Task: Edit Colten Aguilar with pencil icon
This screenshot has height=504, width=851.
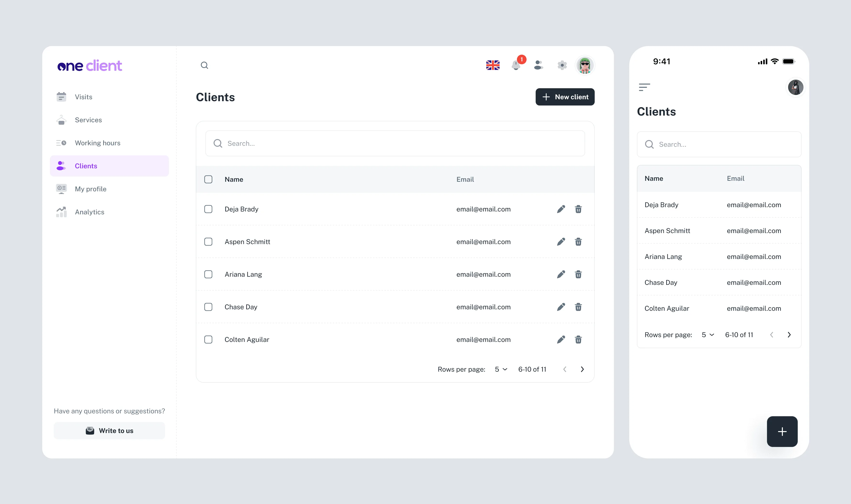Action: tap(561, 339)
